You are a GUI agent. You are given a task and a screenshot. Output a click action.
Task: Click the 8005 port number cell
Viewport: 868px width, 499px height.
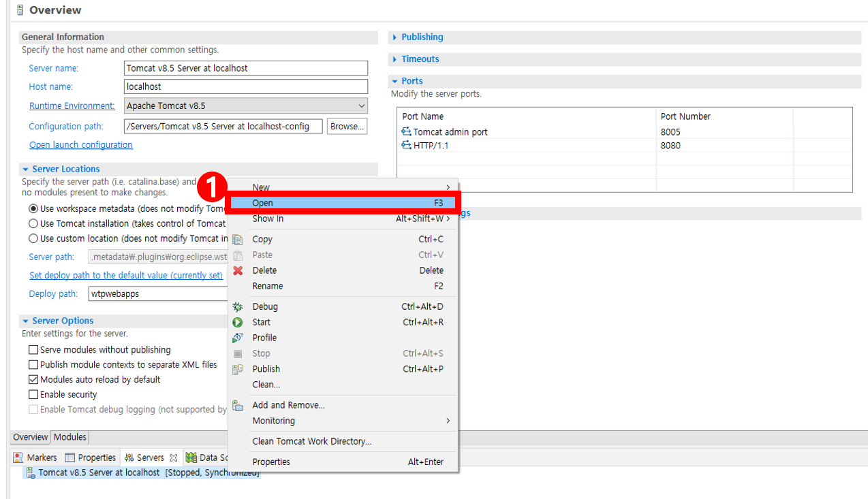point(724,132)
